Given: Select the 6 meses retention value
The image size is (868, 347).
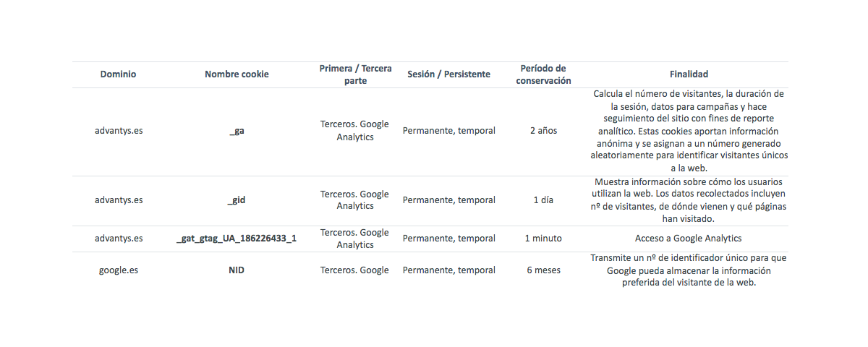Looking at the screenshot, I should click(543, 270).
